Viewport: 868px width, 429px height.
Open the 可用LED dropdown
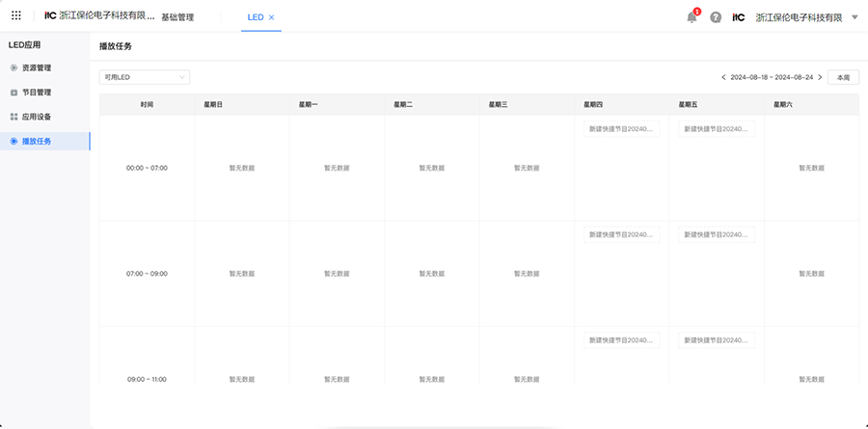pyautogui.click(x=145, y=77)
